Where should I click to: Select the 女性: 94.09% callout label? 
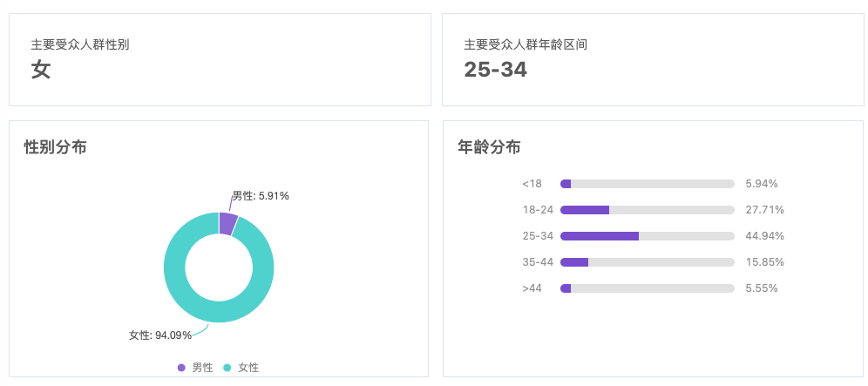tap(160, 335)
